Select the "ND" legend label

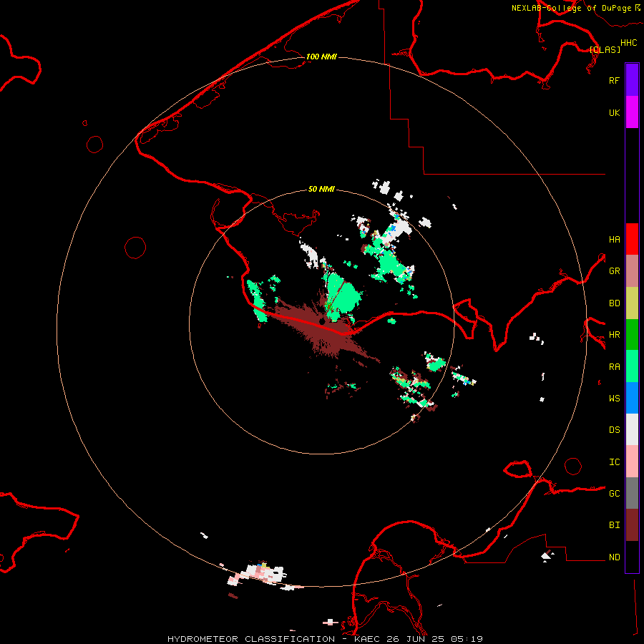[614, 557]
